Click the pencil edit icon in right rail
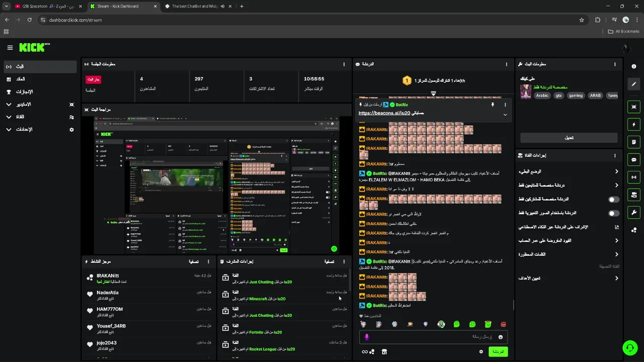644x362 pixels. pyautogui.click(x=634, y=84)
